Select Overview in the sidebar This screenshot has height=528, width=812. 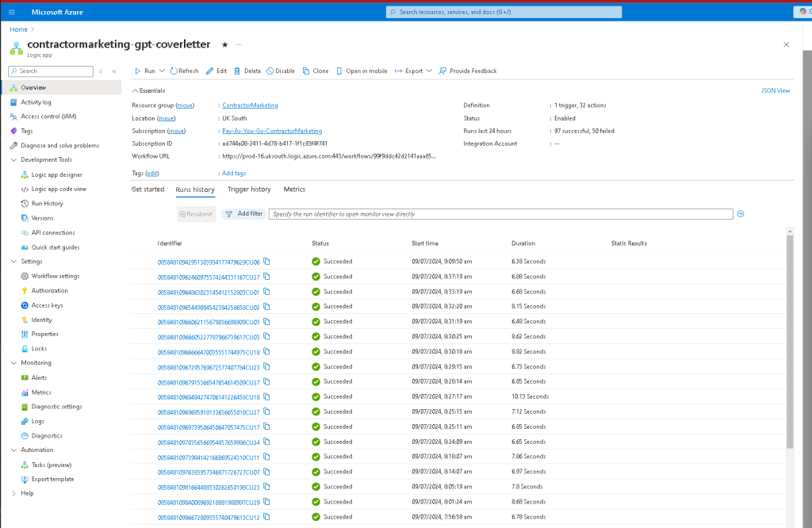click(x=61, y=87)
